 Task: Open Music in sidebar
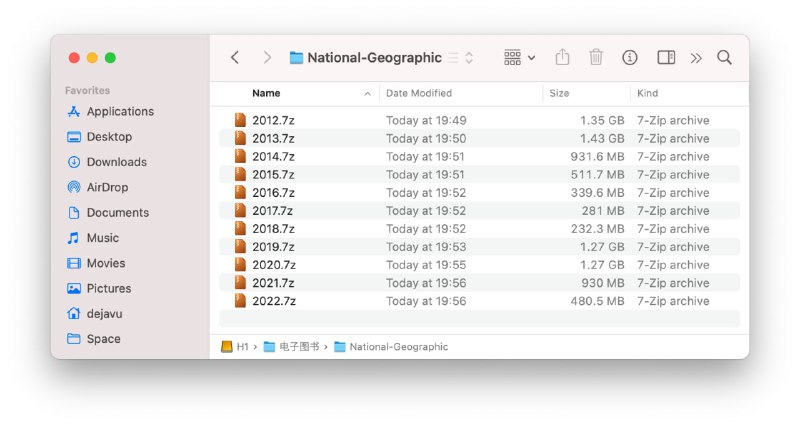click(x=93, y=238)
